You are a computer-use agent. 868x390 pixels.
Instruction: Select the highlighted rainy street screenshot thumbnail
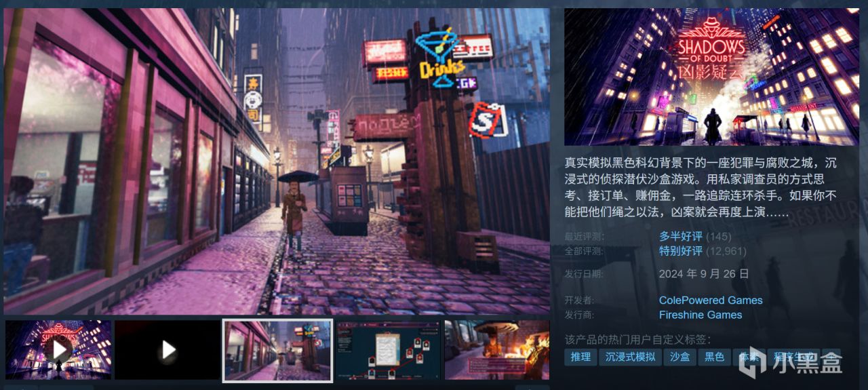point(278,349)
